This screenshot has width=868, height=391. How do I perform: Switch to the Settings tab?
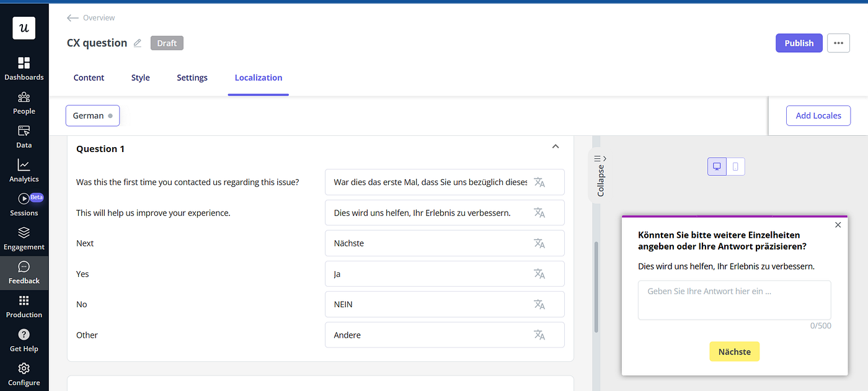pos(192,78)
